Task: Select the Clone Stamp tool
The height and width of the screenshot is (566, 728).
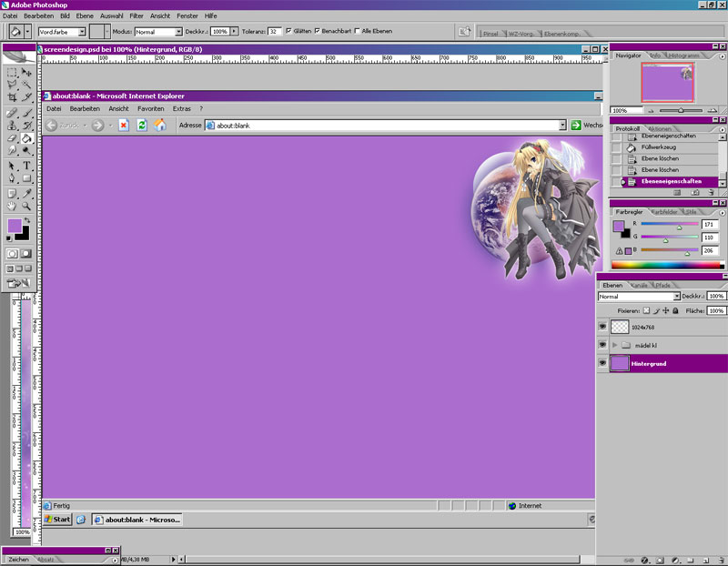Action: 12,126
